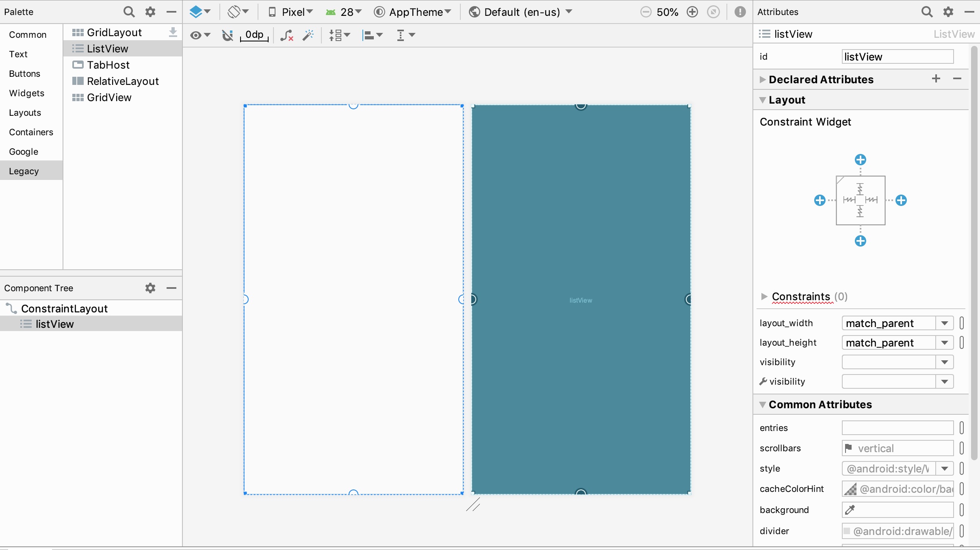Select the Containers palette category
The width and height of the screenshot is (980, 550).
pos(31,132)
